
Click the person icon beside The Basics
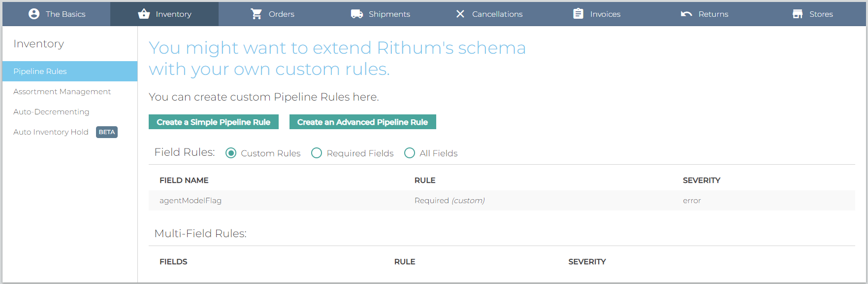pyautogui.click(x=34, y=14)
